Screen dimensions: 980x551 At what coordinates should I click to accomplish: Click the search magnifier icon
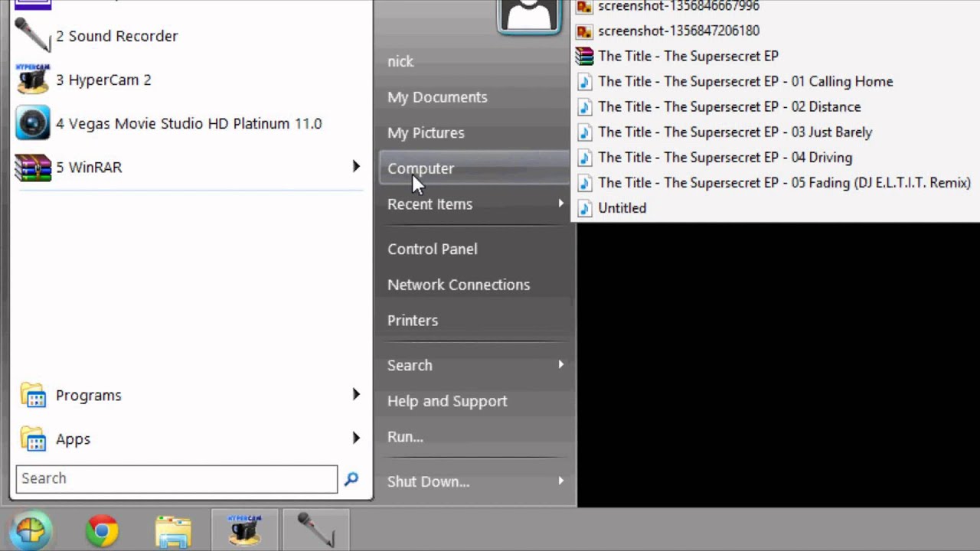pyautogui.click(x=351, y=479)
